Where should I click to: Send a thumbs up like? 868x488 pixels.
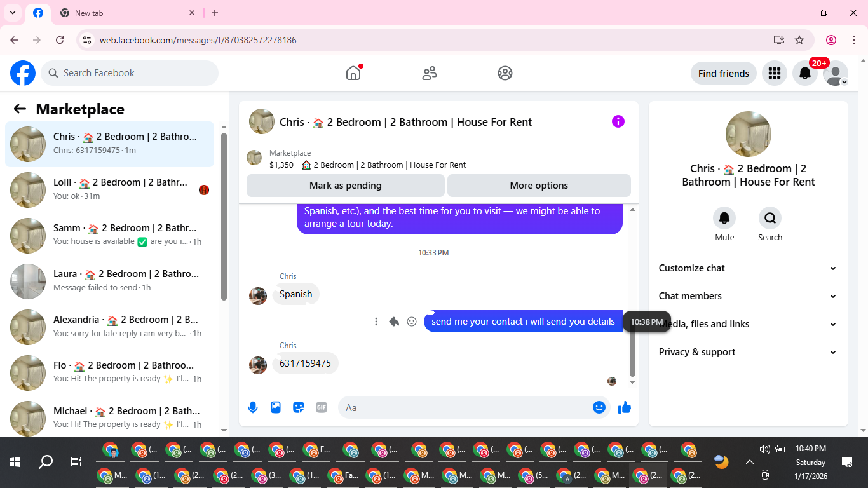tap(625, 407)
